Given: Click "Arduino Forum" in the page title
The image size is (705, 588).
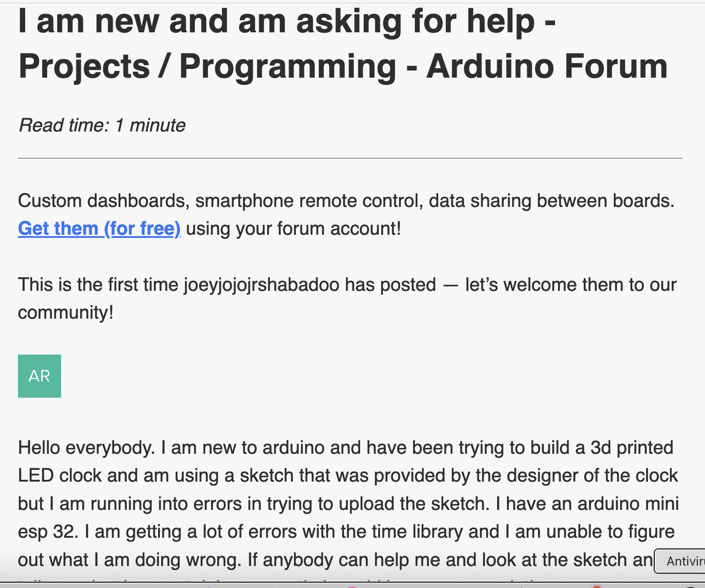Looking at the screenshot, I should click(547, 66).
